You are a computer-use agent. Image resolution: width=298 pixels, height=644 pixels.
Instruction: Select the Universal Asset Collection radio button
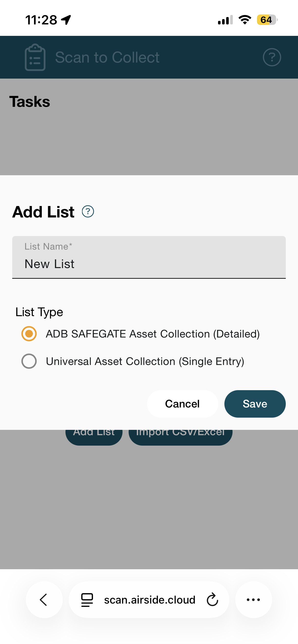coord(29,361)
